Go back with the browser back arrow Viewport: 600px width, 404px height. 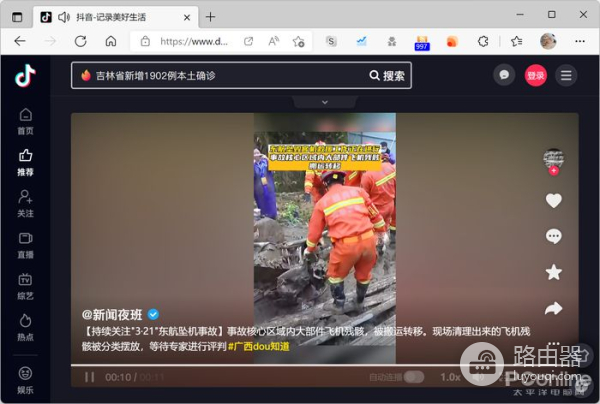(20, 41)
